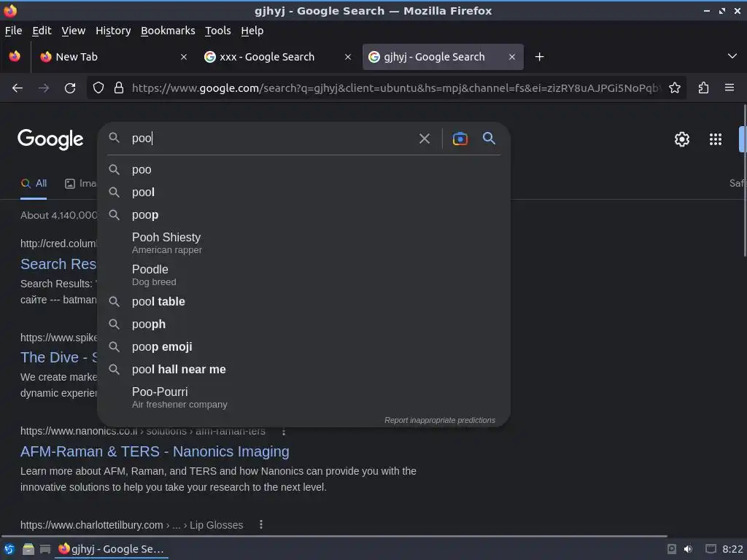This screenshot has width=747, height=560.
Task: Choose the 'pool table' suggestion
Action: pyautogui.click(x=303, y=301)
